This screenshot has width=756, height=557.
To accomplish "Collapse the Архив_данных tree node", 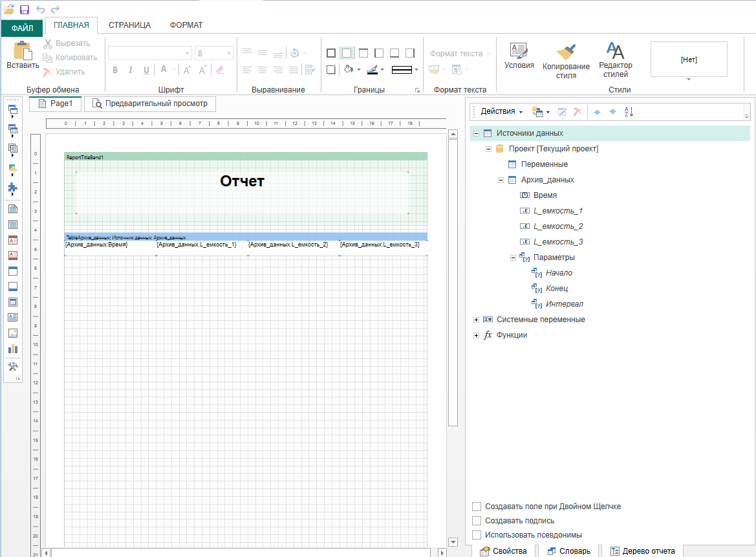I will 501,180.
